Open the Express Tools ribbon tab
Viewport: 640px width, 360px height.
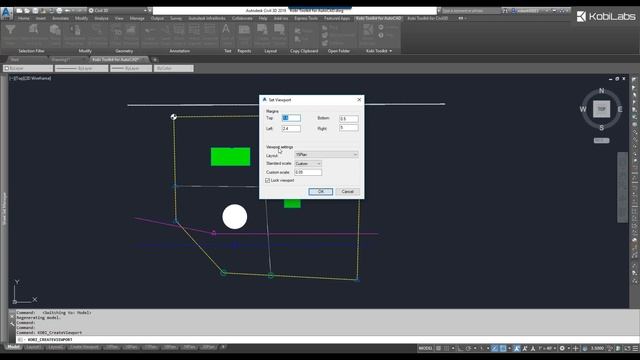click(306, 18)
